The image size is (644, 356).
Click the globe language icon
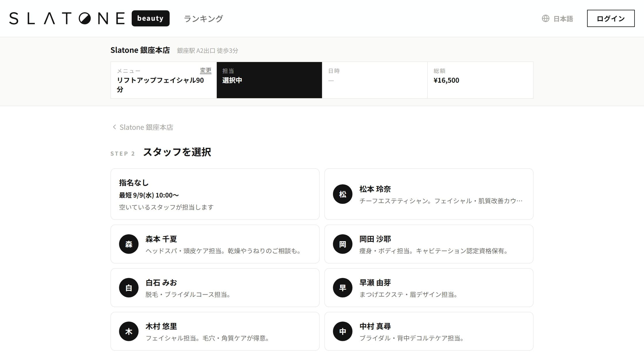(545, 18)
